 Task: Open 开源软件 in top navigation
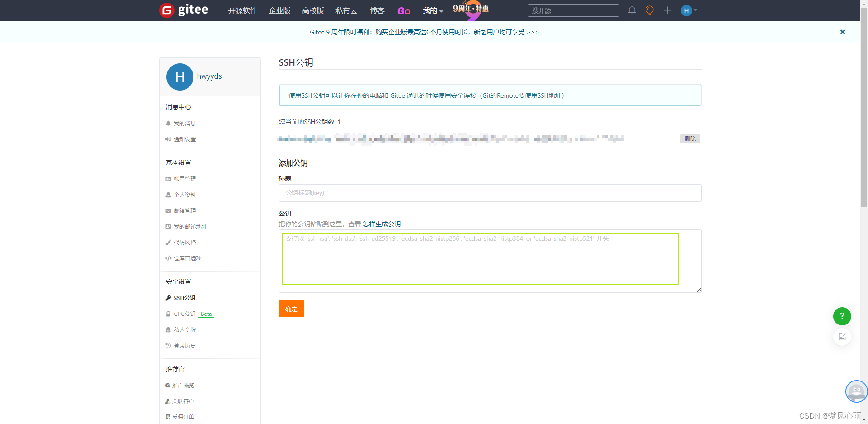tap(242, 10)
